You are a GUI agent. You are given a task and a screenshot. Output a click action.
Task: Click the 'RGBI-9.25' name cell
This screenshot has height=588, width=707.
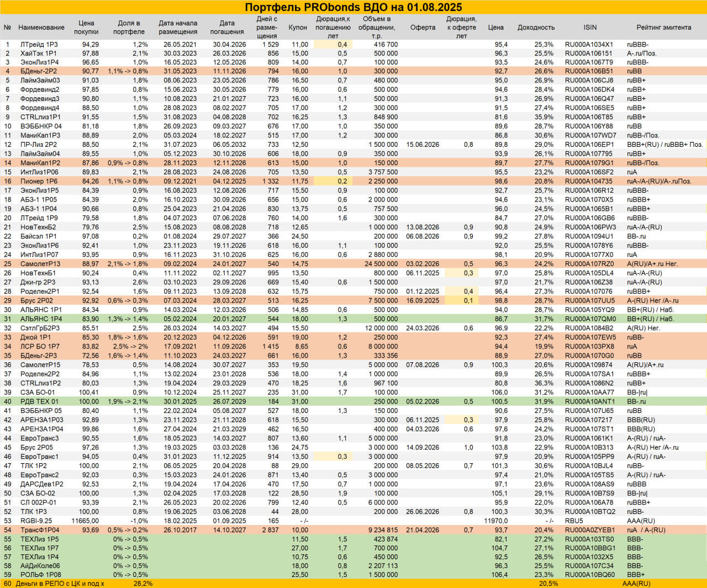[x=36, y=521]
